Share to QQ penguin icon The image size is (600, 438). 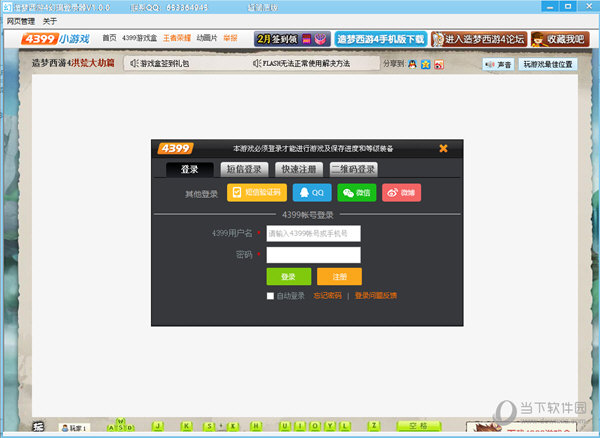coord(412,64)
